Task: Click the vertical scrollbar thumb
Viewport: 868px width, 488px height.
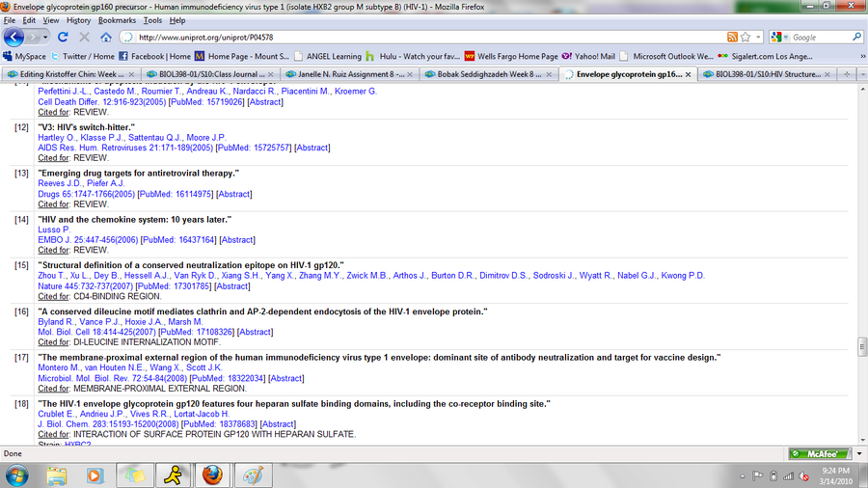Action: coord(861,346)
